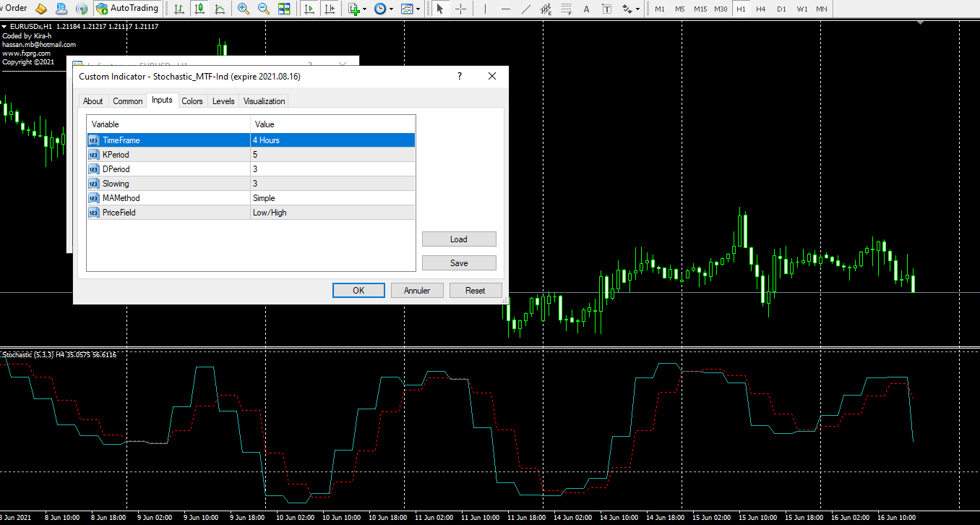This screenshot has width=980, height=525.
Task: Expand the chart templates dropdown
Action: point(411,9)
